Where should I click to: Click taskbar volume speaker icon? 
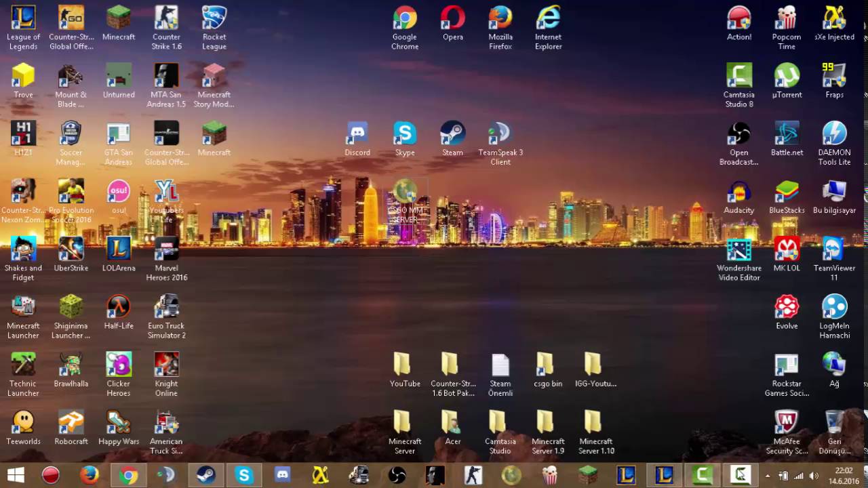(x=814, y=475)
